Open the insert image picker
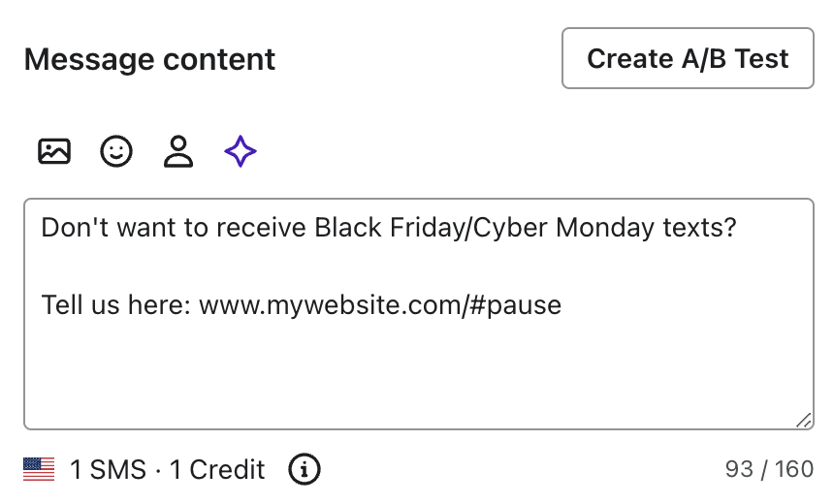Image resolution: width=834 pixels, height=504 pixels. pos(54,151)
